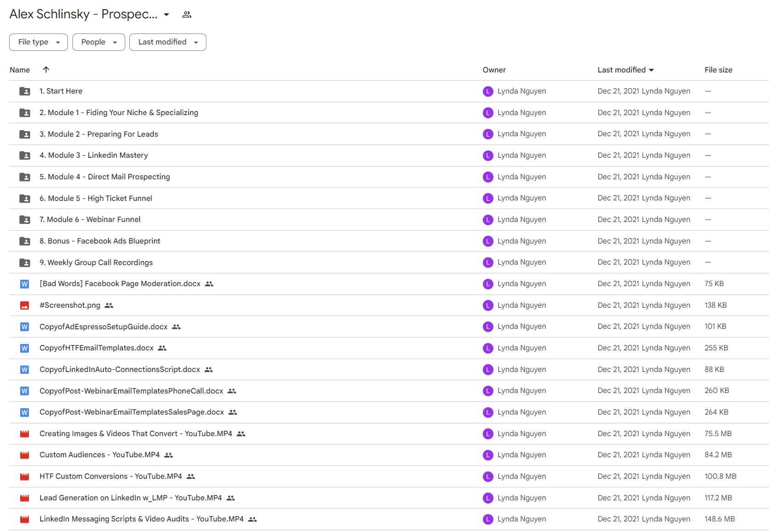Click the Word icon for Post-WebinarEmailTemplatesSalesPage.docx
This screenshot has height=532, width=769.
click(x=25, y=412)
